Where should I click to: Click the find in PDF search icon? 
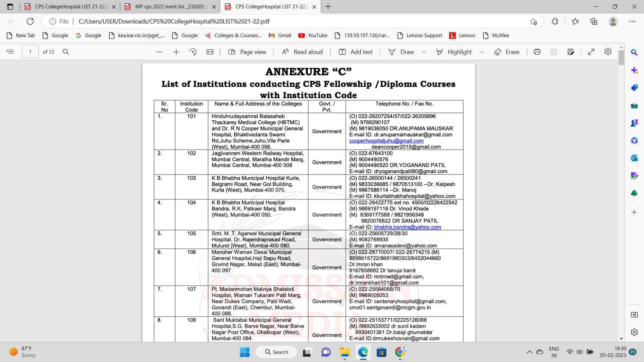[x=66, y=52]
